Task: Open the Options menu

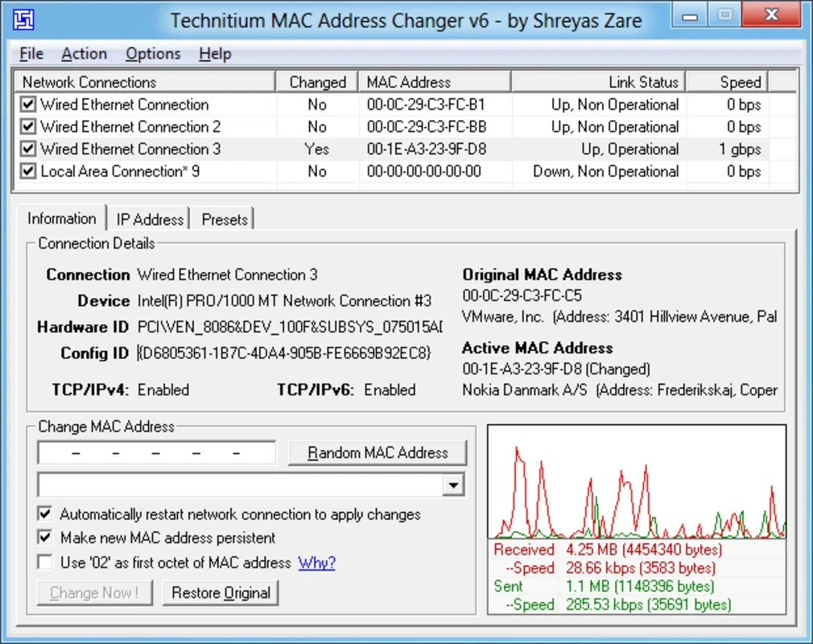Action: click(x=153, y=53)
